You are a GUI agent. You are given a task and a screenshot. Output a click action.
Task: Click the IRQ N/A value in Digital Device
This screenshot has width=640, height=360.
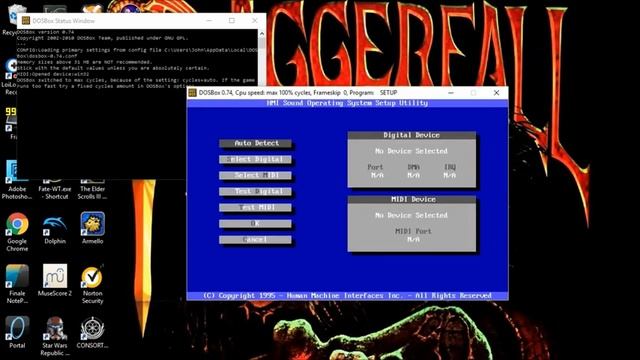pos(449,175)
